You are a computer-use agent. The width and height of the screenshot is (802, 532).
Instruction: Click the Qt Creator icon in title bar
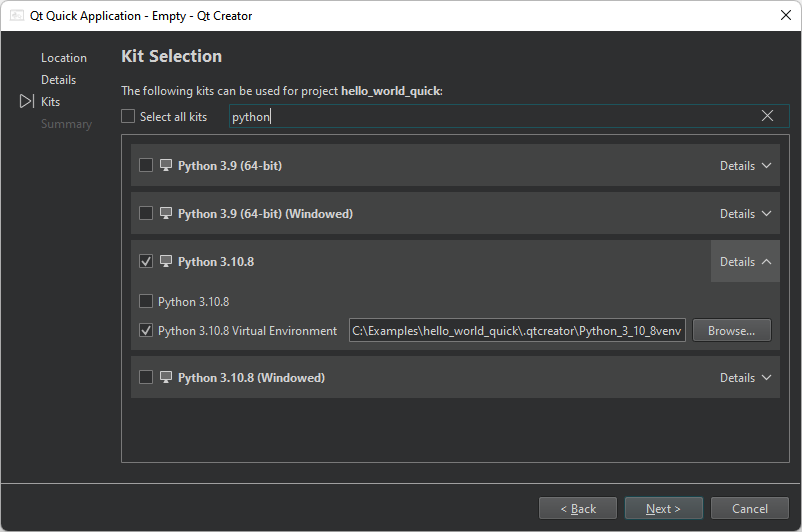click(x=17, y=16)
